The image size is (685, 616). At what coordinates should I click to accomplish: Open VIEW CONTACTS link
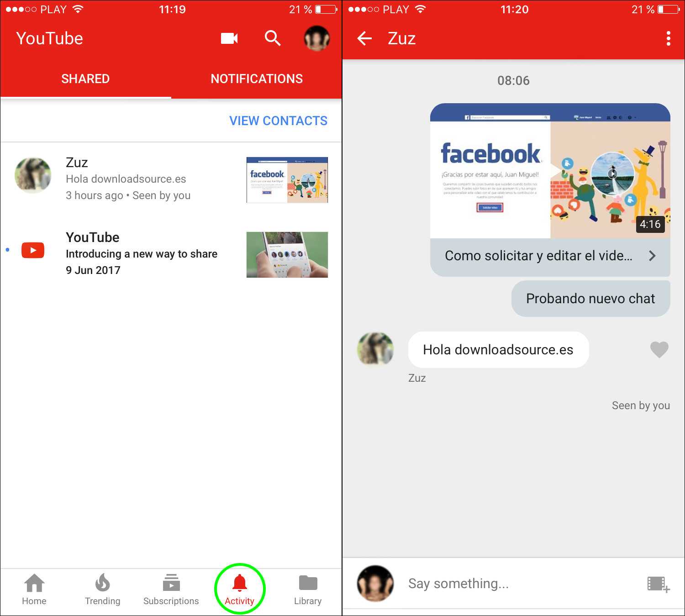point(278,121)
